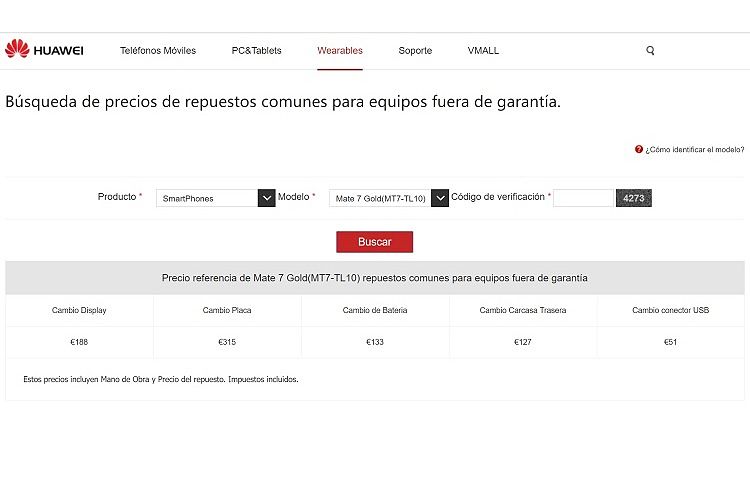Refresh the 4273 captcha image
Screen dimensions: 750x501
634,198
